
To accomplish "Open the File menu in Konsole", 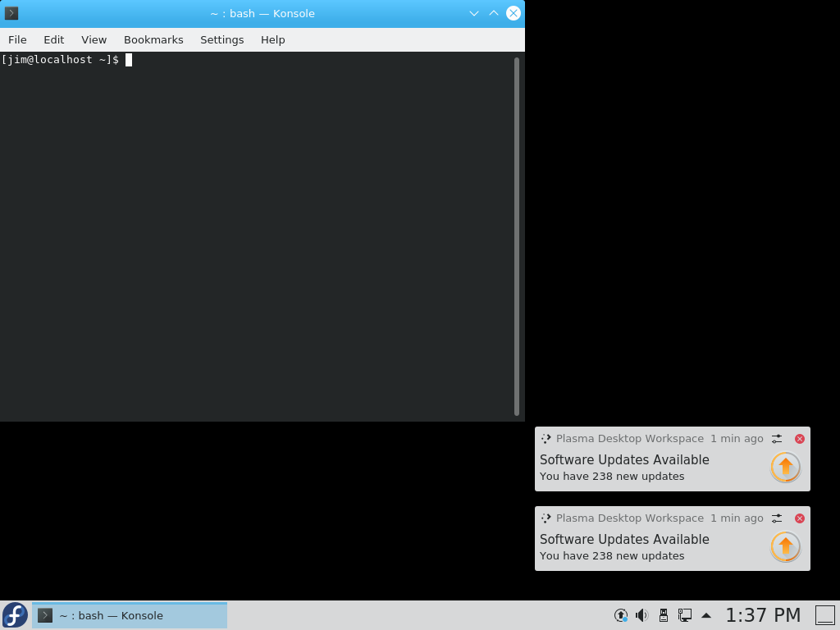I will [x=17, y=39].
